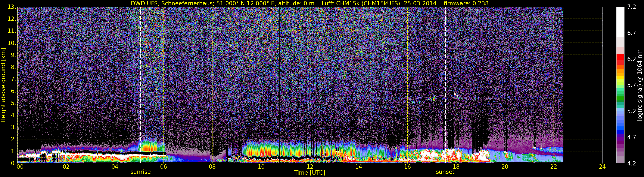Image resolution: width=644 pixels, height=177 pixels.
Task: Click the time tick label '16'
Action: 407,167
